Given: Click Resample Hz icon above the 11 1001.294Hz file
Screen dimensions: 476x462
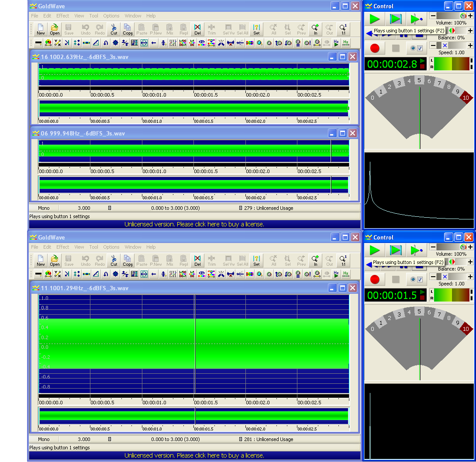Looking at the screenshot, I should tap(345, 274).
